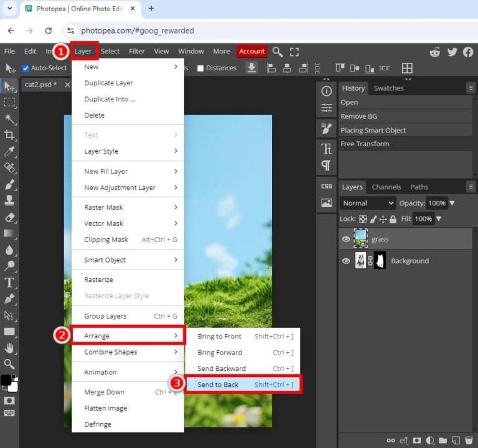Toggle mask link on Background layer

click(x=370, y=261)
